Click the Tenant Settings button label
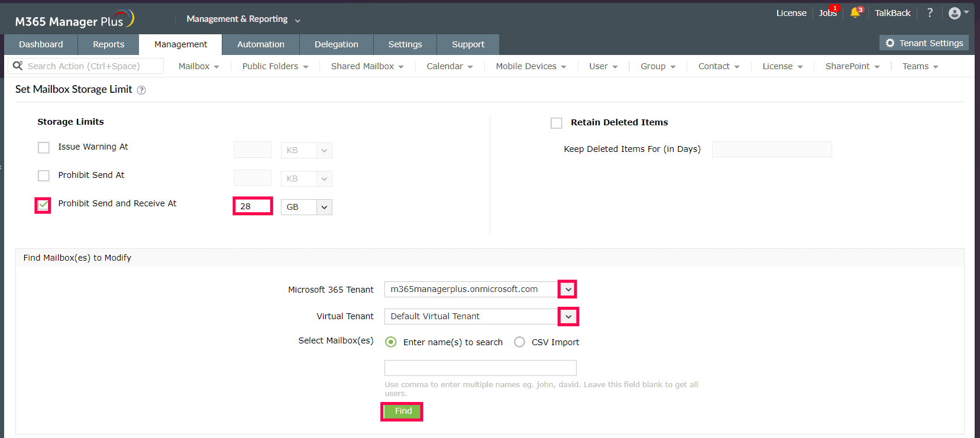980x438 pixels. [931, 43]
